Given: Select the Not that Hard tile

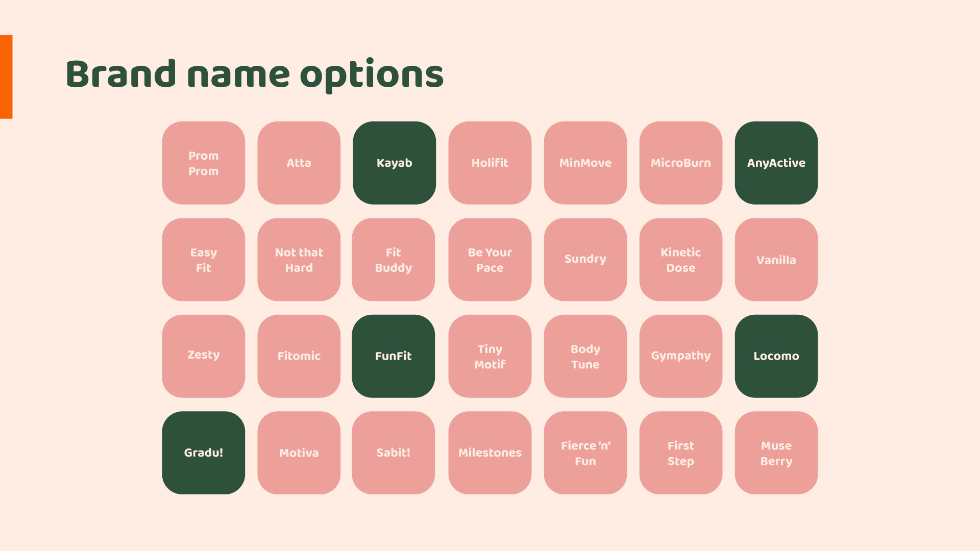Looking at the screenshot, I should coord(299,260).
